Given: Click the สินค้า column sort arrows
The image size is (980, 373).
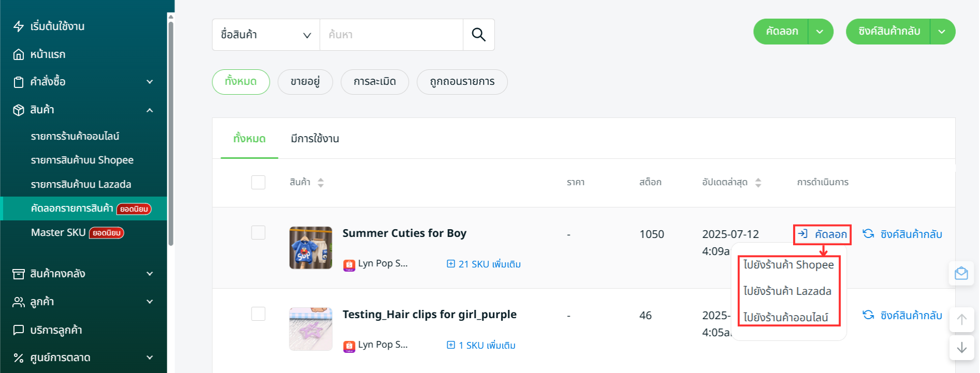Looking at the screenshot, I should 321,183.
